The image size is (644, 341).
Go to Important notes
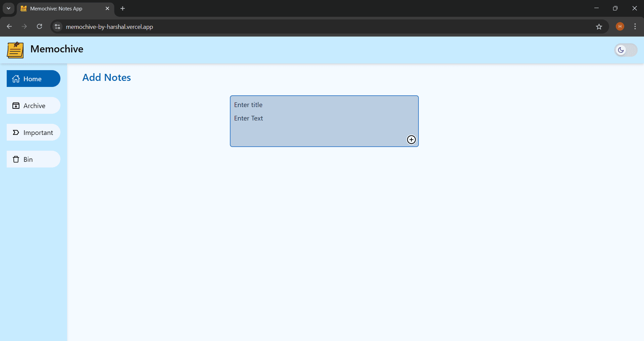tap(34, 132)
